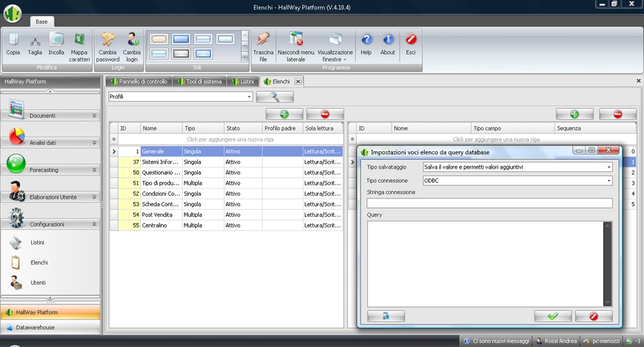The width and height of the screenshot is (644, 347).
Task: Choose the dark-bordered style swatch in Stili
Action: (181, 53)
